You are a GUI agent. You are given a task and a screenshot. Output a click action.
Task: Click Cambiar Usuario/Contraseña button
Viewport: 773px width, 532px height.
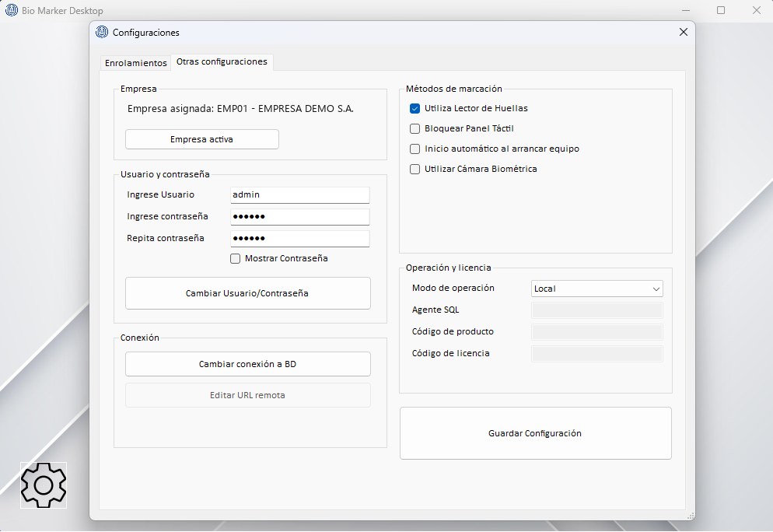click(x=247, y=293)
